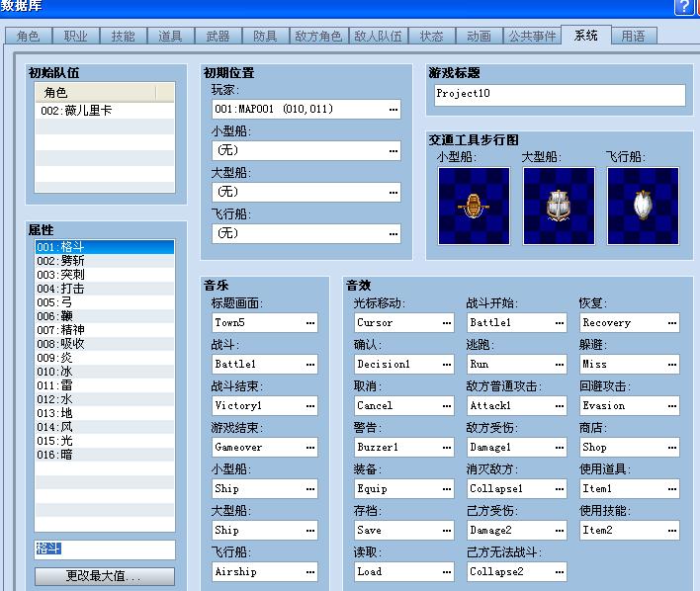Select party member 002:薇儿里卡
This screenshot has width=700, height=591.
click(x=105, y=111)
